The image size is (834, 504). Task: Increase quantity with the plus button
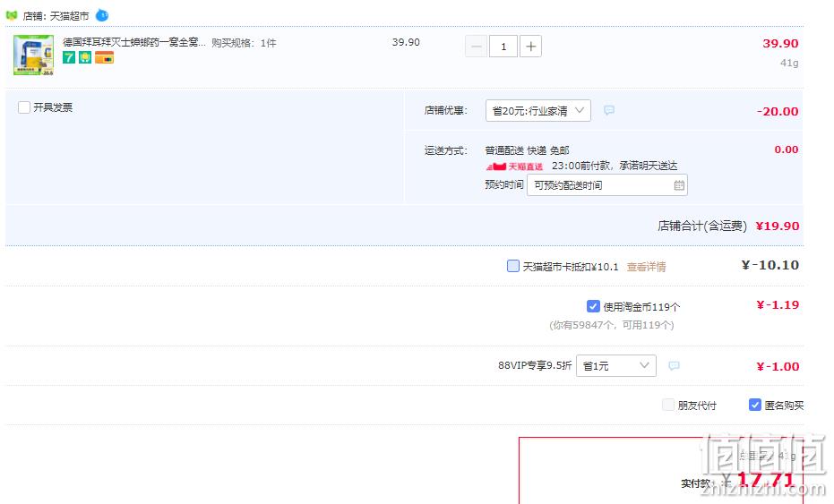click(x=530, y=47)
